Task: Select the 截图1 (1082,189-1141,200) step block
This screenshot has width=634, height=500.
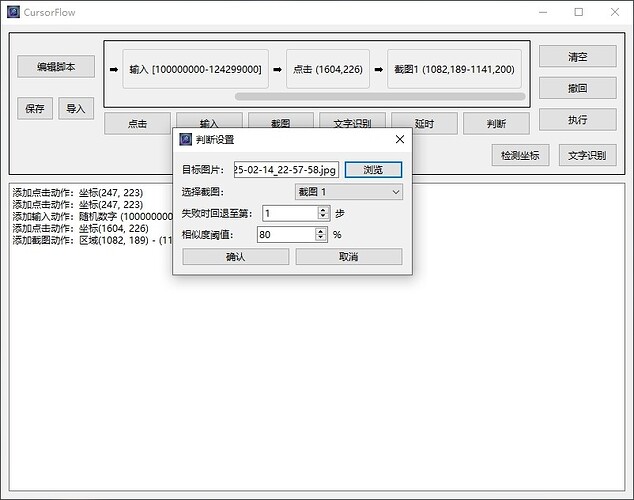Action: [454, 69]
